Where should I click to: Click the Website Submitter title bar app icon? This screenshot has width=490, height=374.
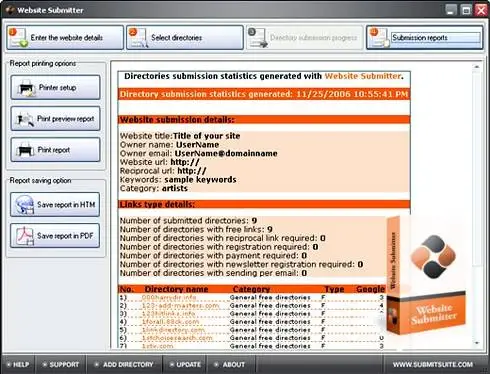[10, 10]
